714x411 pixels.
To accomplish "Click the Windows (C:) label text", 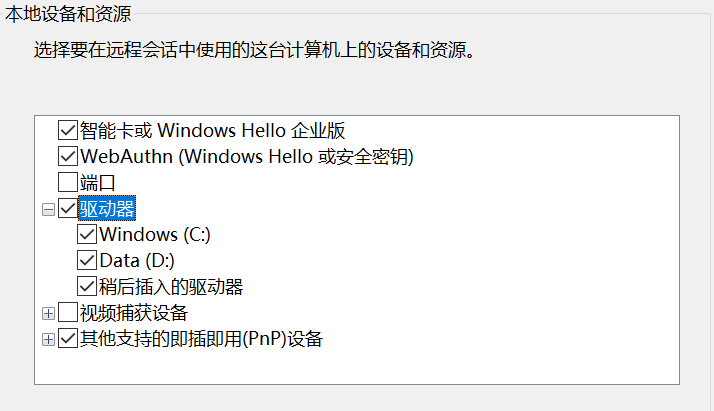I will [155, 235].
